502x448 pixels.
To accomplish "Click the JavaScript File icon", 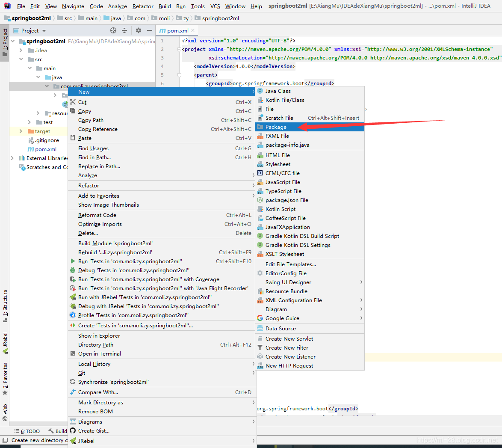I will (260, 182).
